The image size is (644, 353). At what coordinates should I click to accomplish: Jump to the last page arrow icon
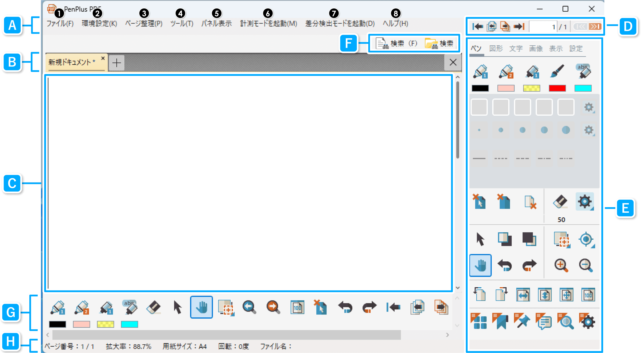(519, 26)
